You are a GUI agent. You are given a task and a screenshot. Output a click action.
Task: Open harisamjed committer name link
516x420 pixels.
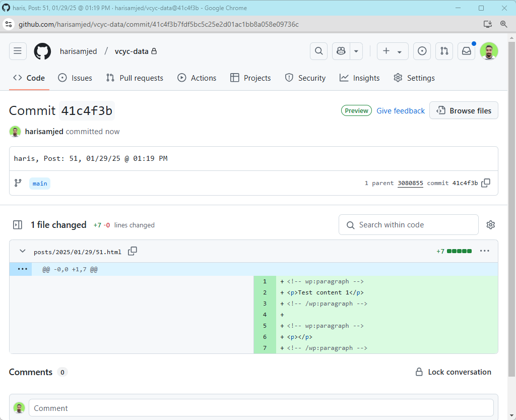click(44, 132)
